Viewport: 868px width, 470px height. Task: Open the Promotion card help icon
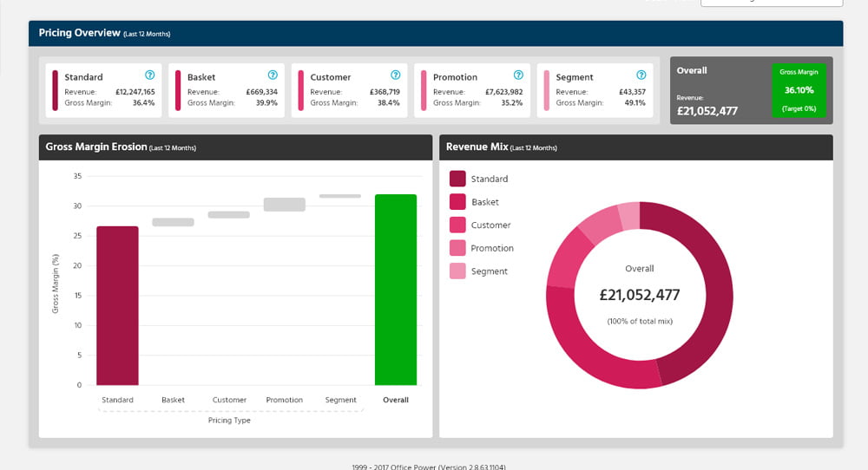point(518,75)
